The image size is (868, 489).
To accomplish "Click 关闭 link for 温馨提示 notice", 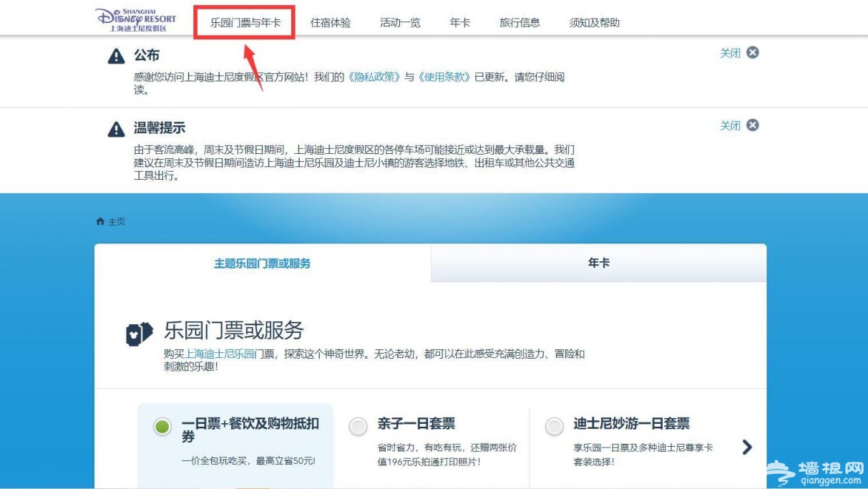I will 730,126.
